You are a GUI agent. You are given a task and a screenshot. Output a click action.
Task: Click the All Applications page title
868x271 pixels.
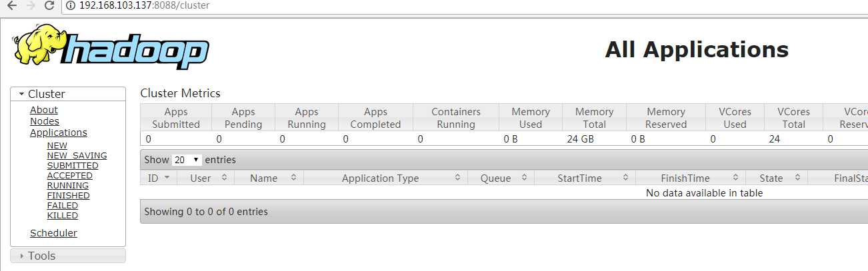point(697,50)
